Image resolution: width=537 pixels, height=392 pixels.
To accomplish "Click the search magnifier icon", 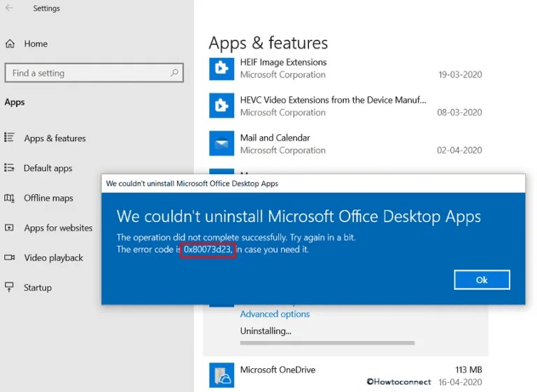I will (x=175, y=73).
